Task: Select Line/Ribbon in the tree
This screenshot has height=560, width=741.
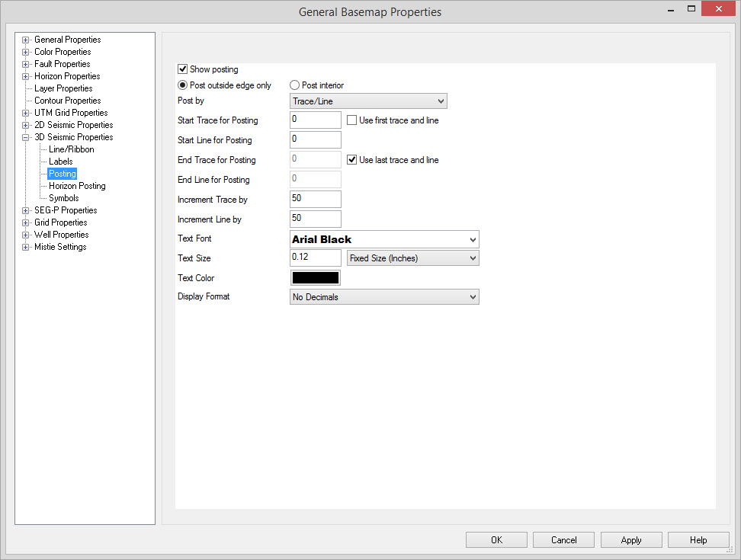Action: (72, 149)
